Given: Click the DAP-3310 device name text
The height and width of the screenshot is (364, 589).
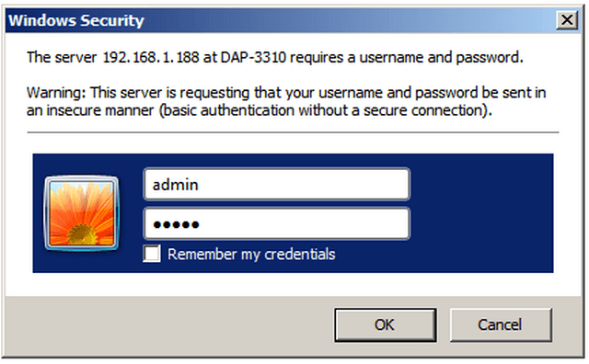Looking at the screenshot, I should 253,57.
